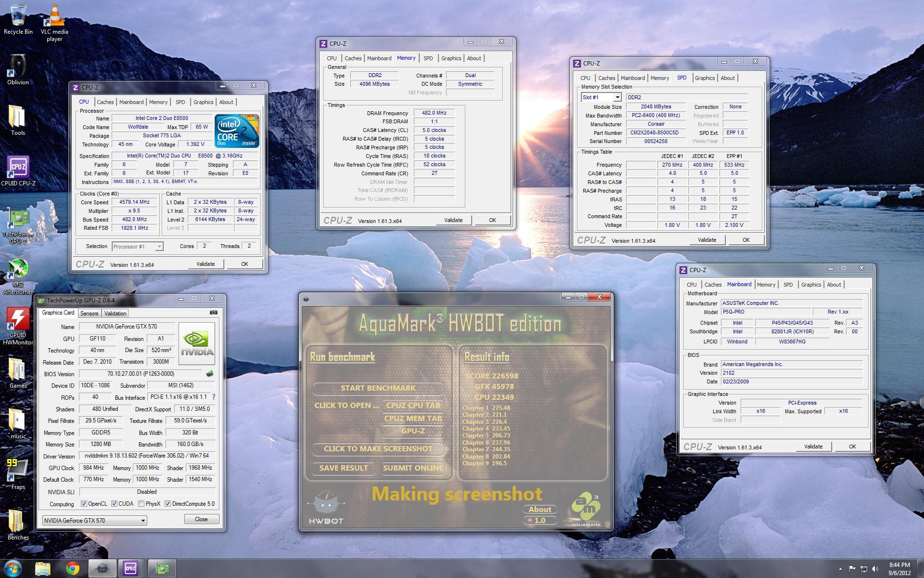This screenshot has height=578, width=924.
Task: Open About tab in CPU-Z mainboard window
Action: pyautogui.click(x=834, y=285)
